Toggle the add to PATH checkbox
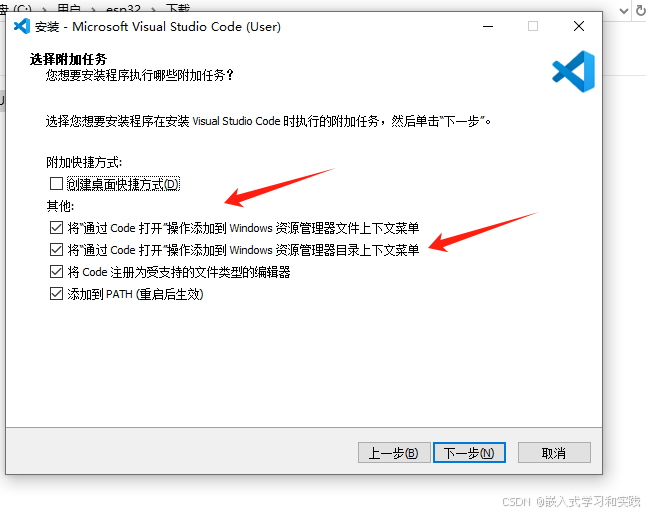Viewport: 646px width, 513px height. 56,294
